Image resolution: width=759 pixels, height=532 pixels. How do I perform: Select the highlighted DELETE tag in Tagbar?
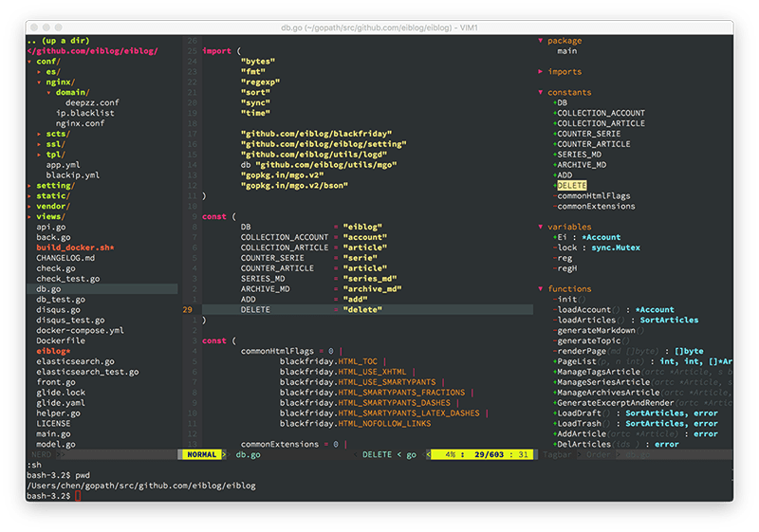571,186
